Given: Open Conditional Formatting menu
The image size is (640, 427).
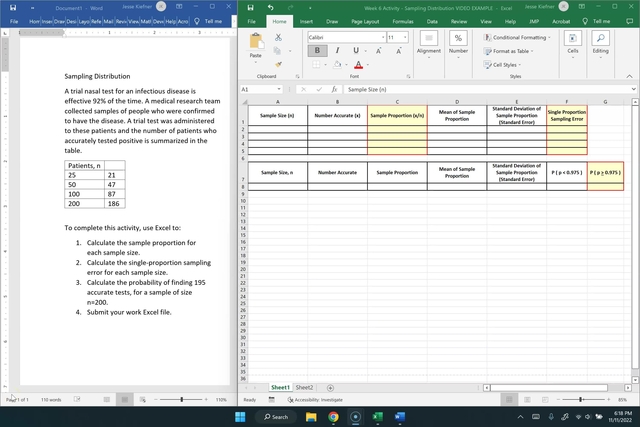Looking at the screenshot, I should point(517,38).
